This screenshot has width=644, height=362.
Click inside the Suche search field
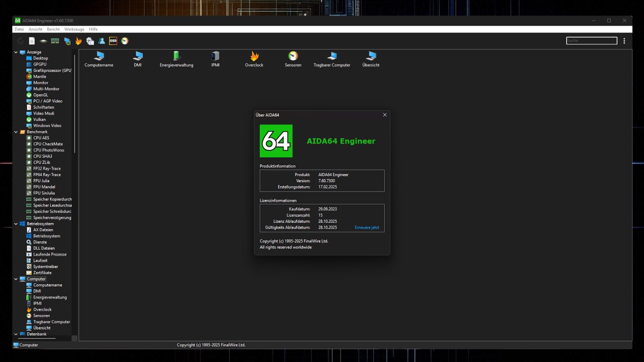pos(591,40)
